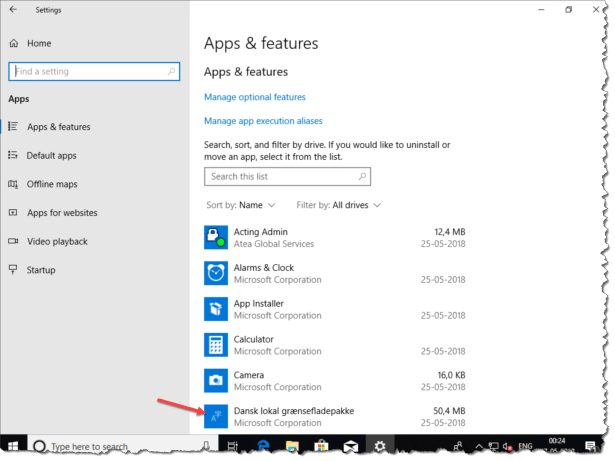The image size is (615, 461).
Task: Click the Find a setting search box
Action: 94,71
